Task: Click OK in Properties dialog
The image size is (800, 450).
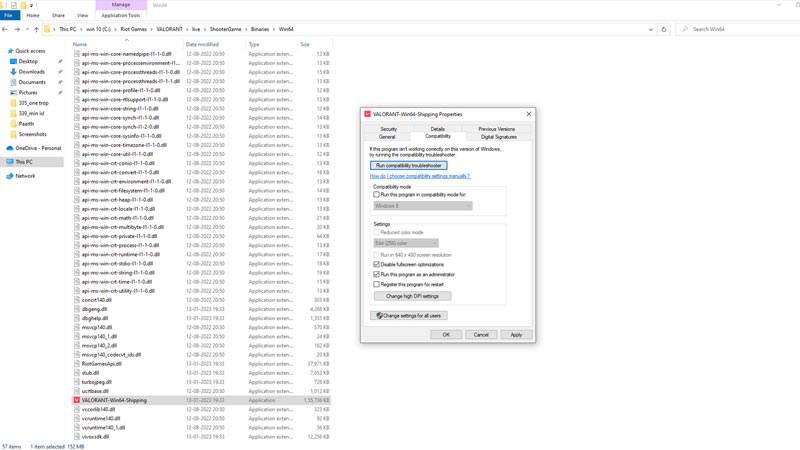Action: coord(446,335)
